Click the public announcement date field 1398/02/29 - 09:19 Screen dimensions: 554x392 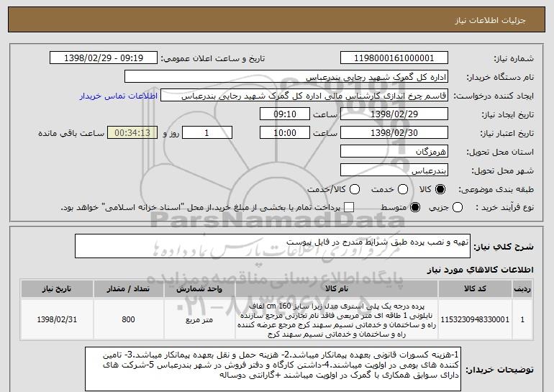104,58
